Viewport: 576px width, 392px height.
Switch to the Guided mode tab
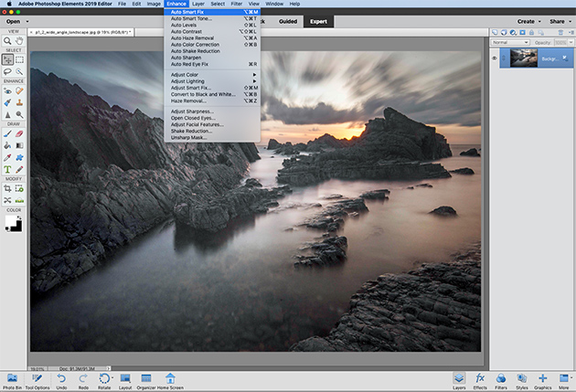pos(288,22)
